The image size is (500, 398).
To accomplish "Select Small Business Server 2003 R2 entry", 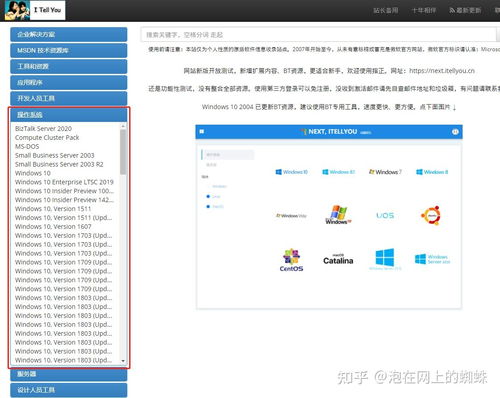I will (x=59, y=164).
